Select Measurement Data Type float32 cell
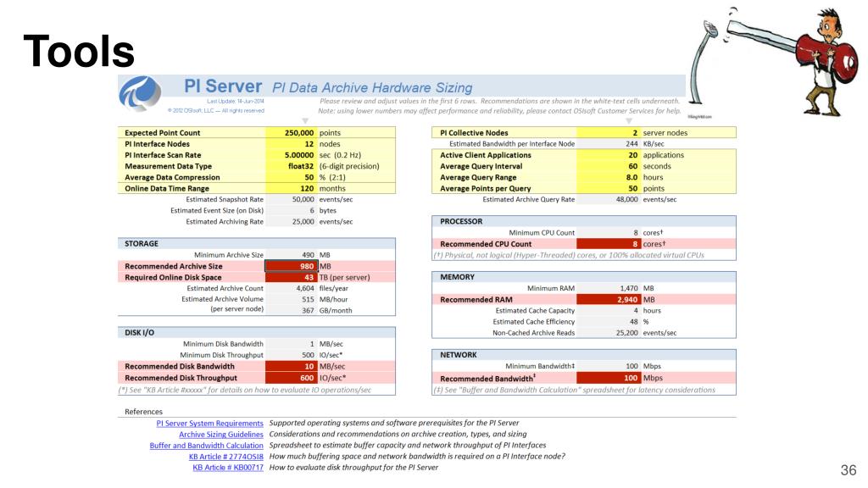The height and width of the screenshot is (488, 868). click(x=292, y=166)
